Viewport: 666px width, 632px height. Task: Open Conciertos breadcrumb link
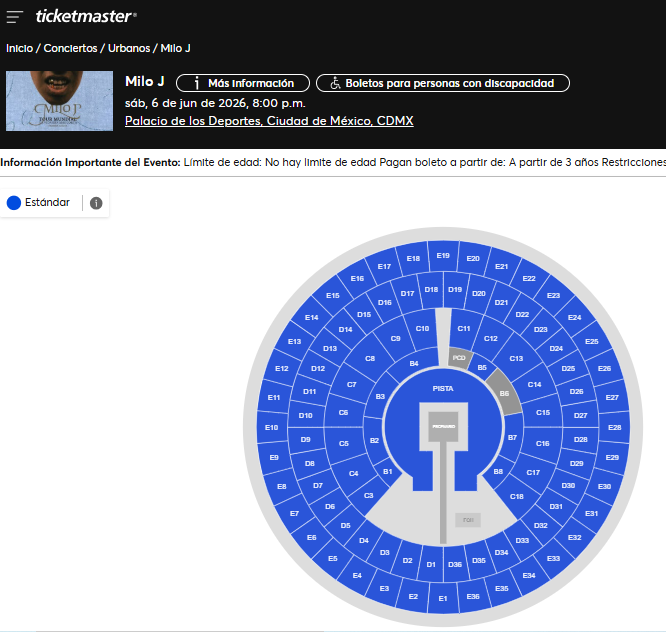(71, 48)
